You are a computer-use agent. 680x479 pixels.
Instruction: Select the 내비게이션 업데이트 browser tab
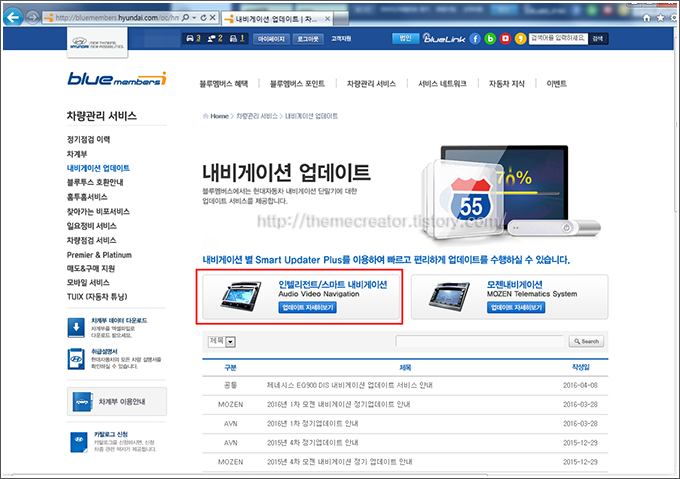click(x=276, y=19)
